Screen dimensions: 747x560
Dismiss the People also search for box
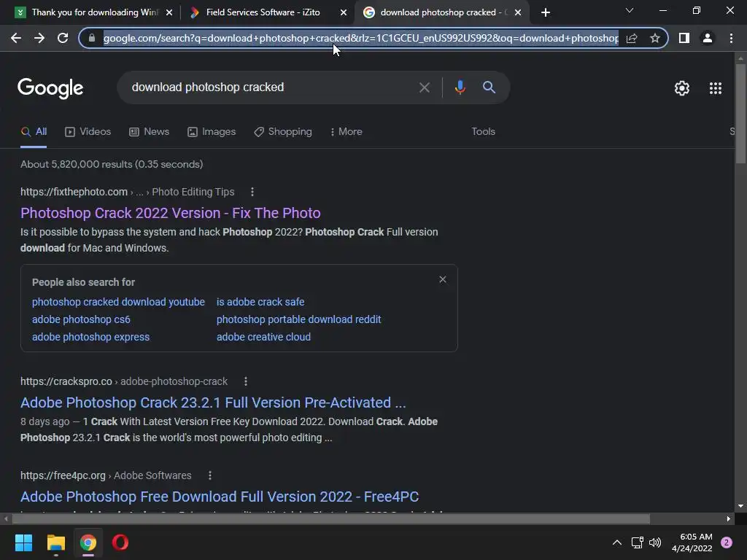(443, 279)
